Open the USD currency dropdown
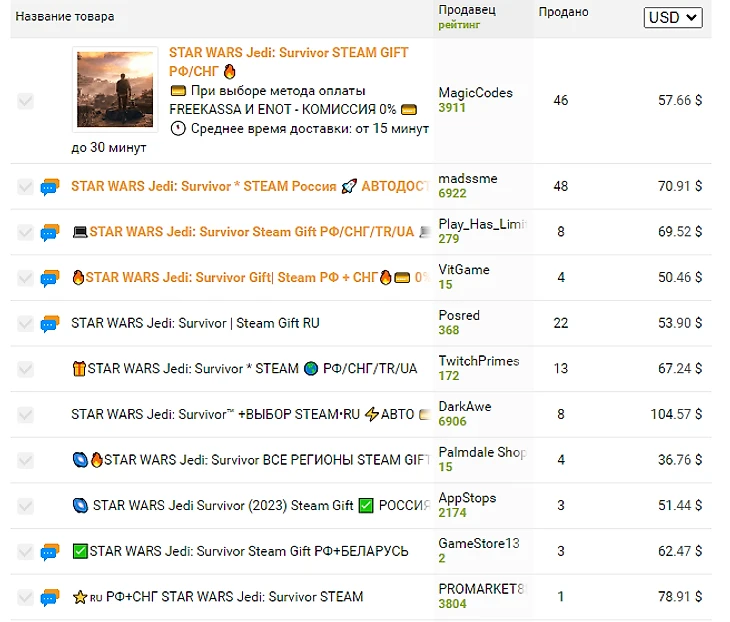The image size is (730, 622). coord(673,17)
